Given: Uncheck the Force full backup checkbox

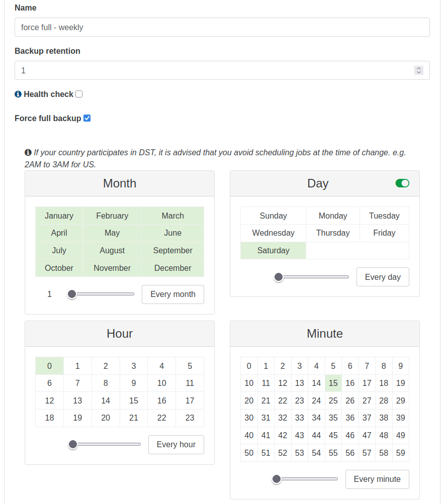Looking at the screenshot, I should pyautogui.click(x=87, y=118).
